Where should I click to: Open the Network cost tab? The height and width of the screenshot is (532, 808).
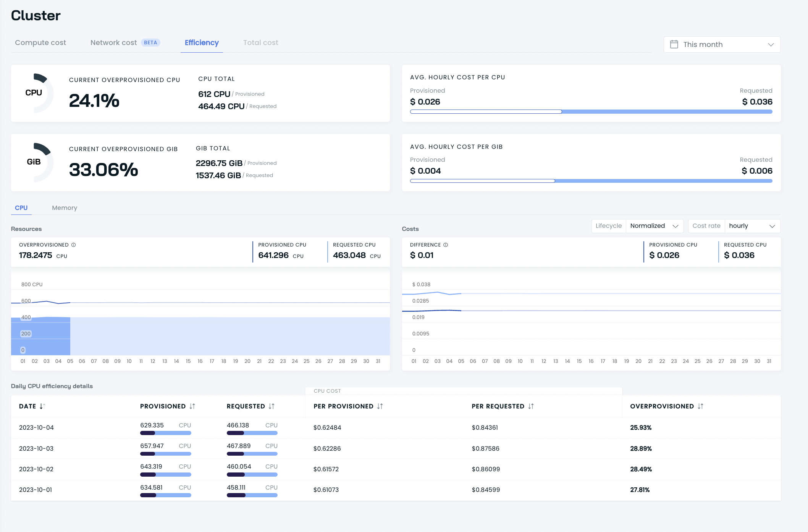[114, 43]
